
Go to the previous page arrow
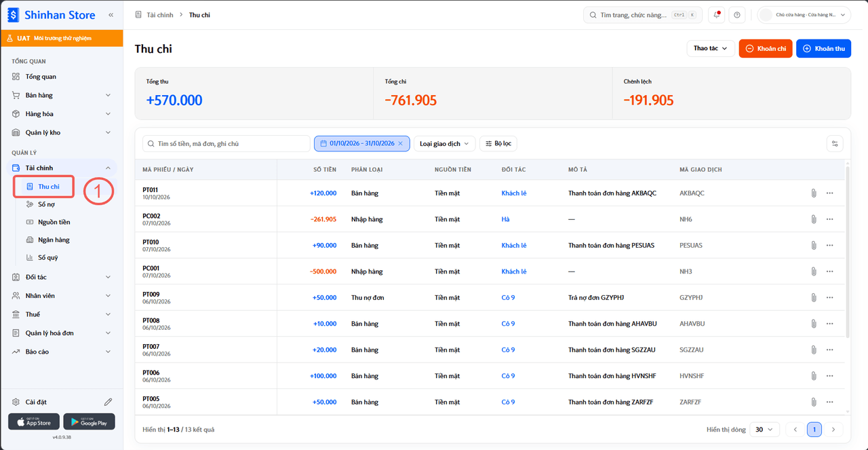795,430
